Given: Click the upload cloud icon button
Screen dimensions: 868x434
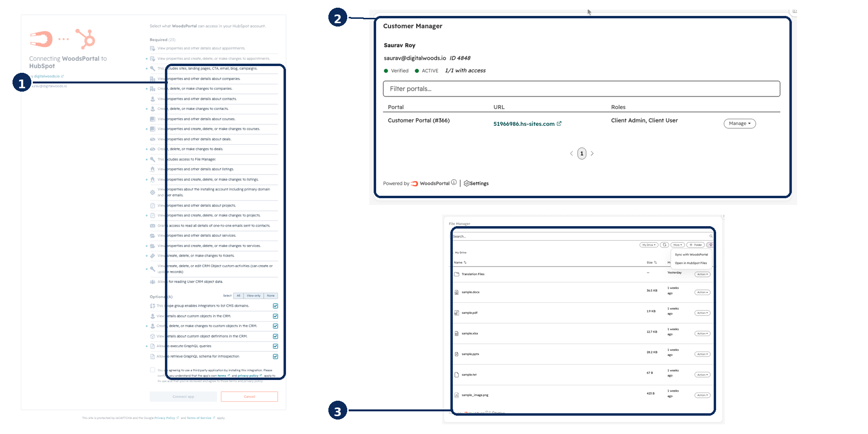Looking at the screenshot, I should (710, 245).
